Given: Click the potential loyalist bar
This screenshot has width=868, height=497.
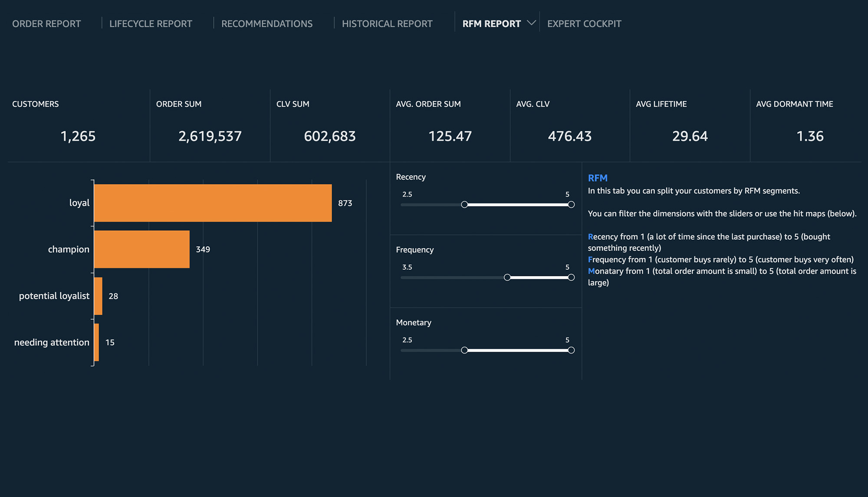Looking at the screenshot, I should [x=98, y=296].
